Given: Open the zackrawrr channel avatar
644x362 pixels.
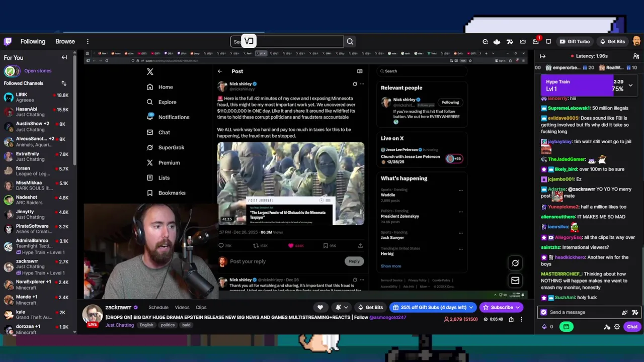Looking at the screenshot, I should coord(93,315).
